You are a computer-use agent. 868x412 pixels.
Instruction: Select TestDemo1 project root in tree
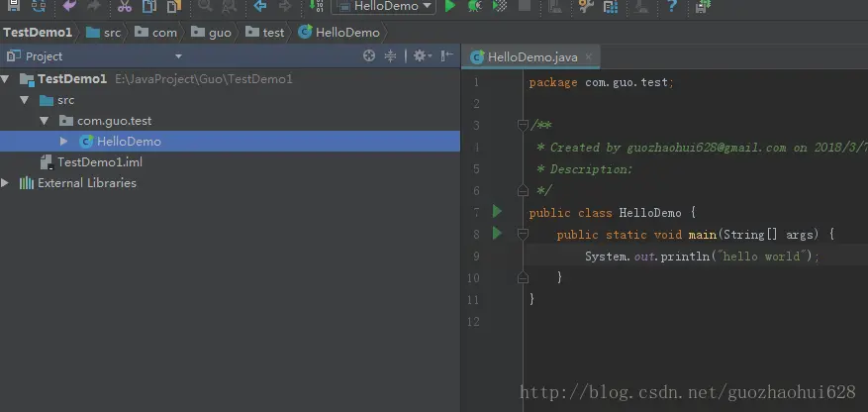[72, 79]
